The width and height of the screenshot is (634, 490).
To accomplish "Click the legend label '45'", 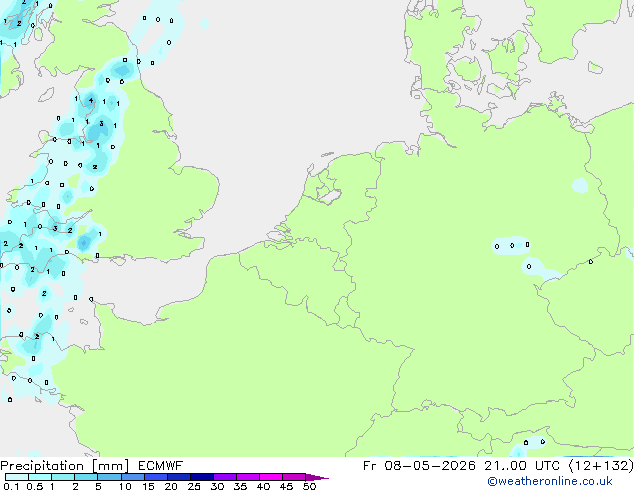I will pos(286,486).
